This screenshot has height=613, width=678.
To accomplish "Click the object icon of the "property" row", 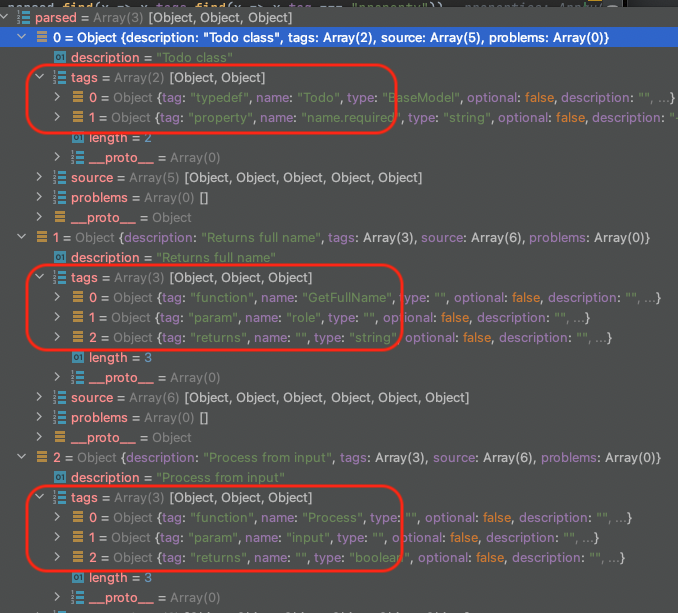I will click(78, 117).
